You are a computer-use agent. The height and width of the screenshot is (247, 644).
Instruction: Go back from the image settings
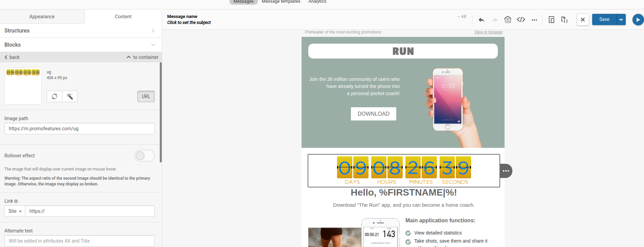(12, 57)
